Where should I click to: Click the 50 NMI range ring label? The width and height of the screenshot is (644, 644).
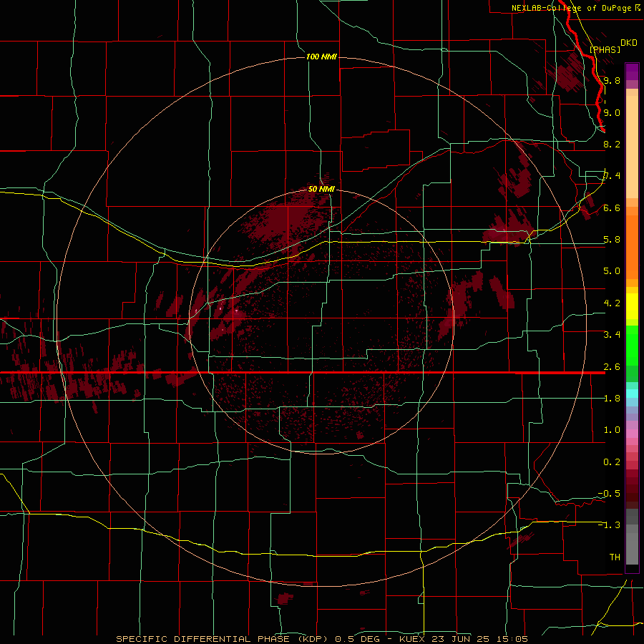321,189
